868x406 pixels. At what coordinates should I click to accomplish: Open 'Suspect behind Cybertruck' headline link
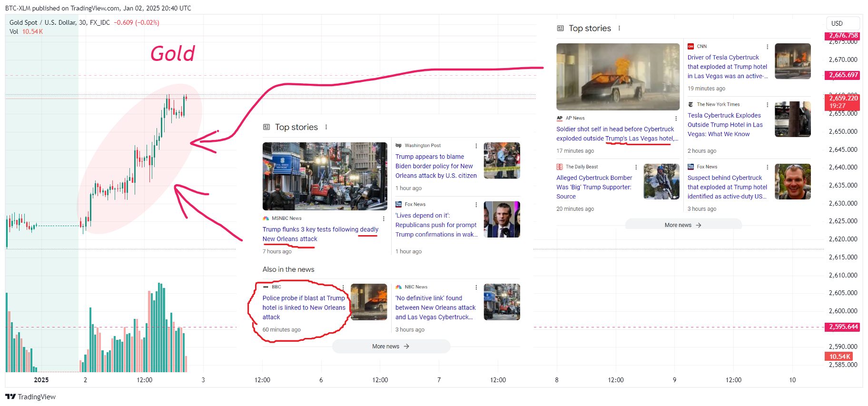(727, 187)
